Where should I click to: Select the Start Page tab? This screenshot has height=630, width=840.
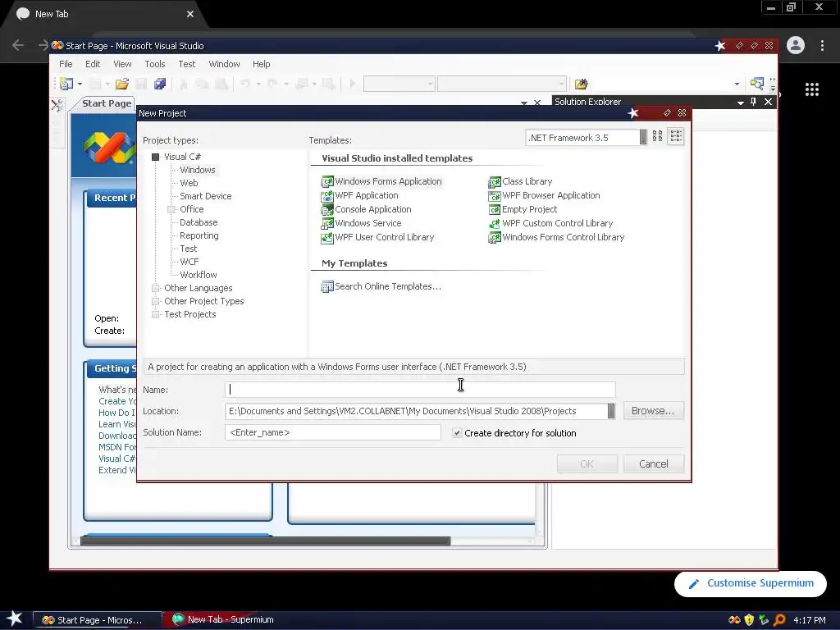[107, 103]
